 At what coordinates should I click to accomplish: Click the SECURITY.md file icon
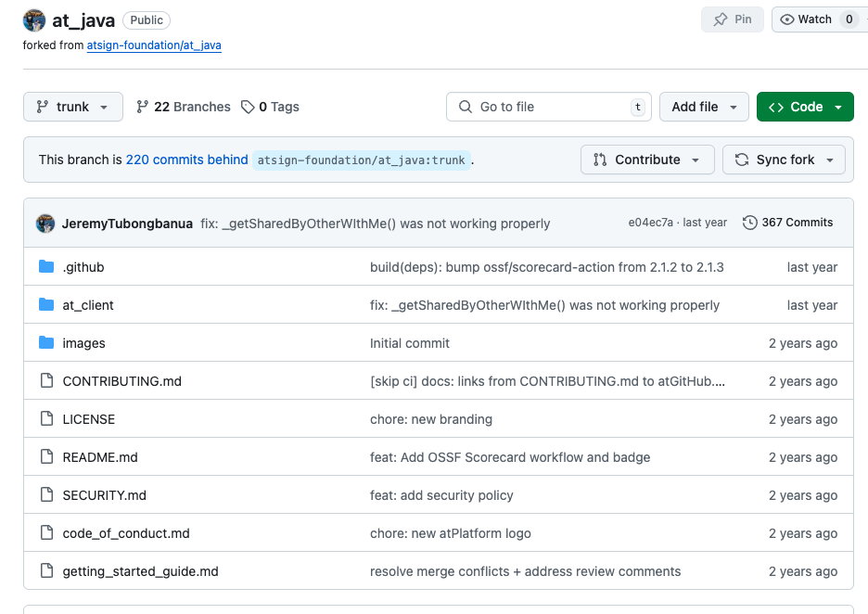click(x=47, y=495)
